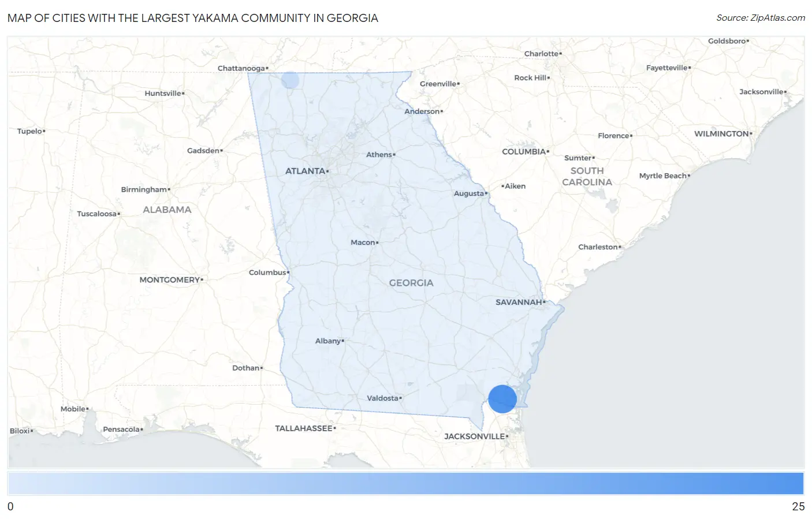Viewport: 812px width, 519px height.
Task: Click the large blue bubble near Jacksonville
Action: (502, 399)
